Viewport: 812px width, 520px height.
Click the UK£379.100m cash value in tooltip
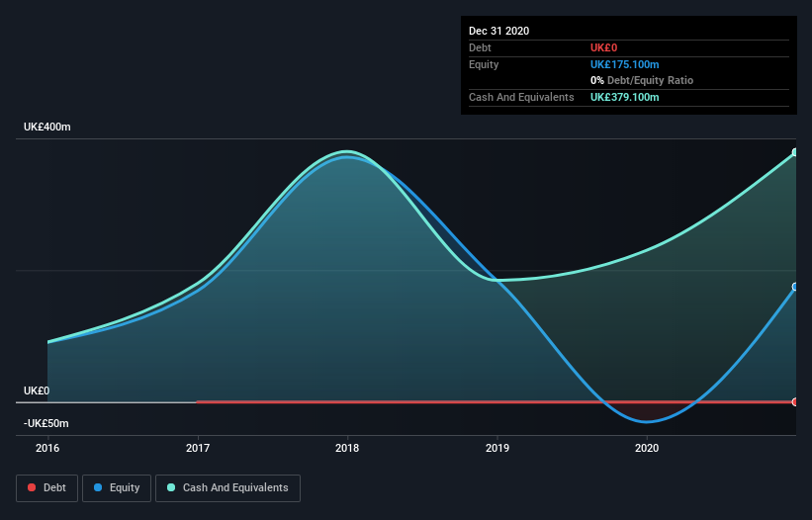[x=624, y=97]
